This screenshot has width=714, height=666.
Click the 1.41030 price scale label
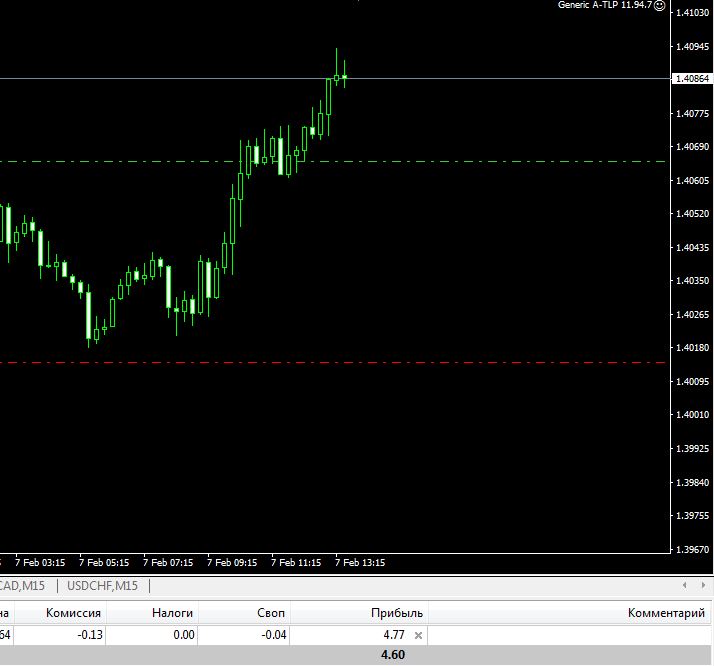point(693,13)
